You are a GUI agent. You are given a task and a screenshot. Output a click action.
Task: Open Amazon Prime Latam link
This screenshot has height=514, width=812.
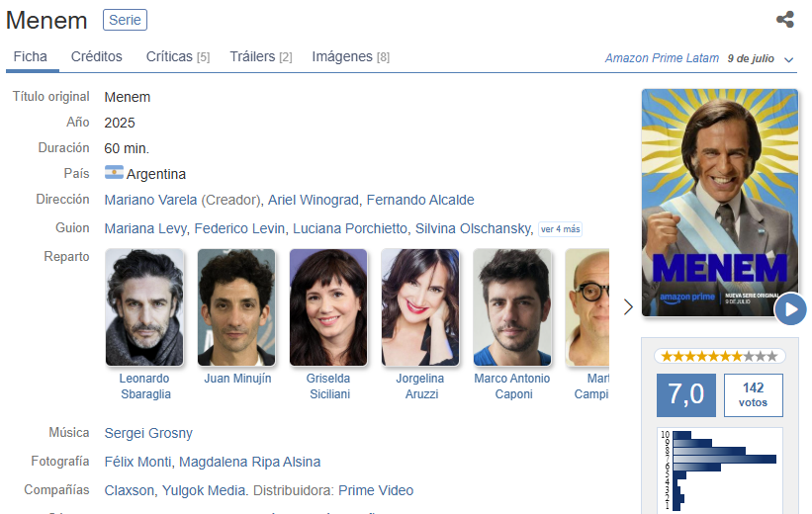(x=662, y=58)
